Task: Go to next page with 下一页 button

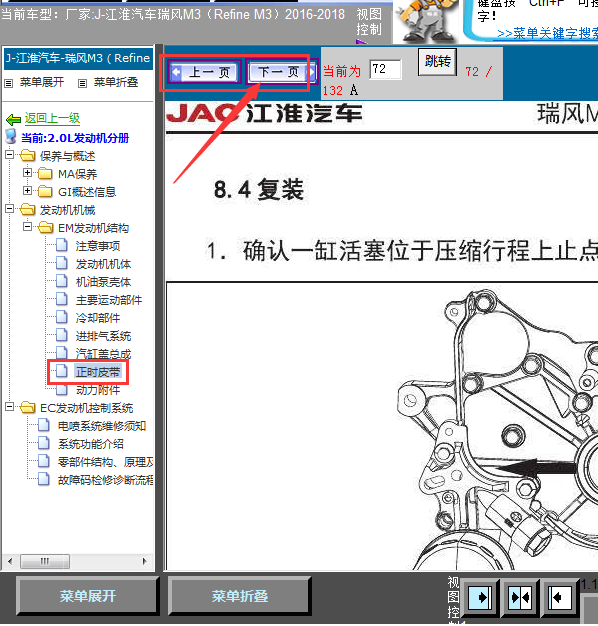Action: tap(281, 72)
